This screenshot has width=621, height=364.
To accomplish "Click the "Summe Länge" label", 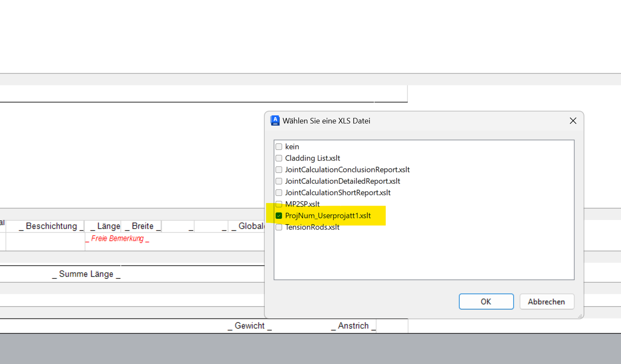I will pos(87,274).
